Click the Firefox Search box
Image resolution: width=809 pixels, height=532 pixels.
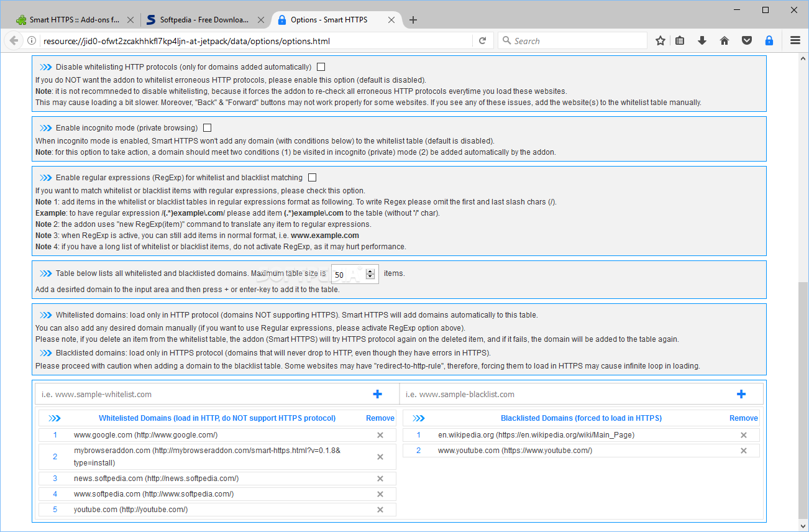pyautogui.click(x=572, y=41)
